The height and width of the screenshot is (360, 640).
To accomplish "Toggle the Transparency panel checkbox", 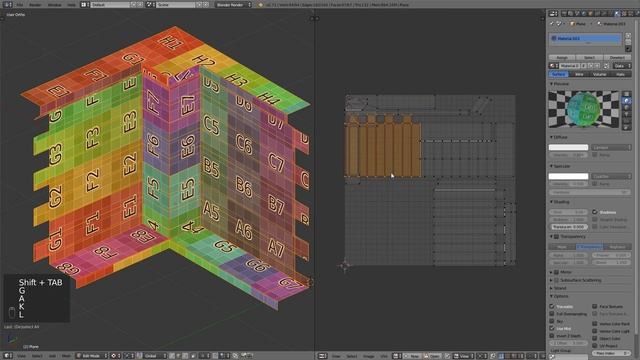I will pos(556,237).
